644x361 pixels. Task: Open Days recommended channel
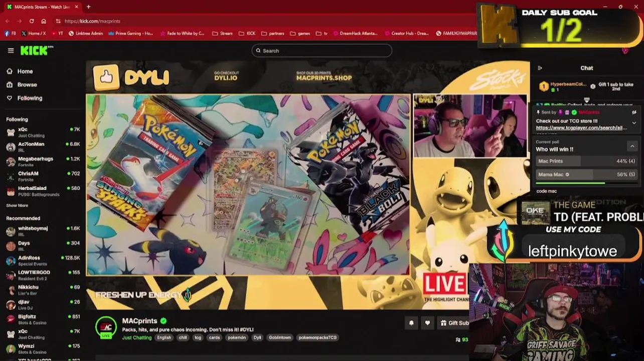[x=43, y=246]
